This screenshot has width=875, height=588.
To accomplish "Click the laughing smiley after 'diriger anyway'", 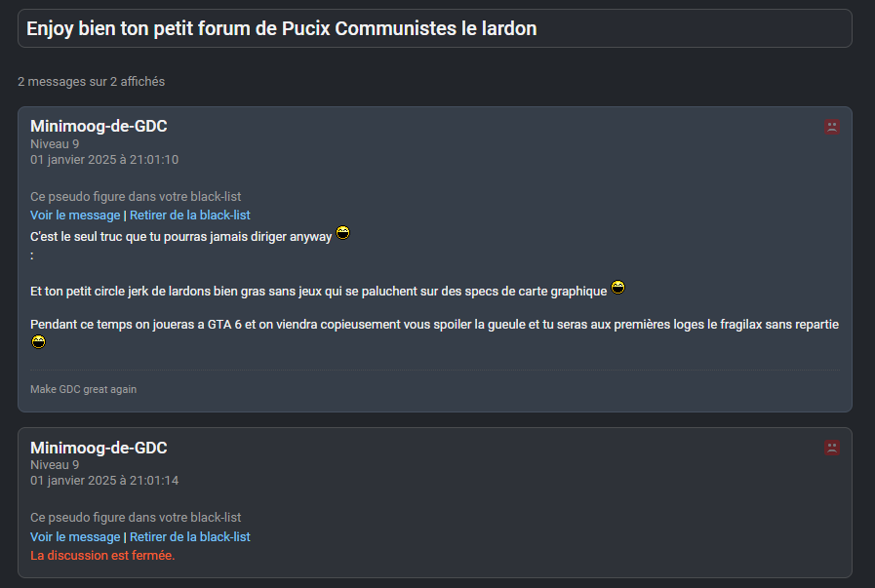I will point(342,233).
